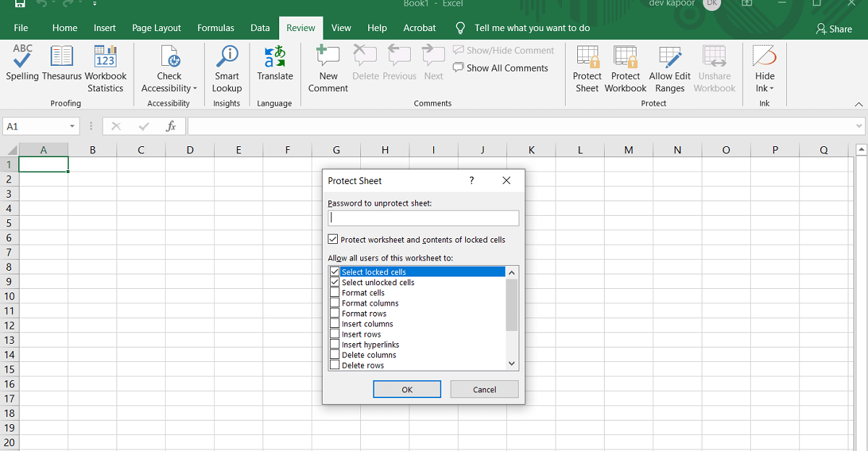Confirm with the OK button

point(407,389)
